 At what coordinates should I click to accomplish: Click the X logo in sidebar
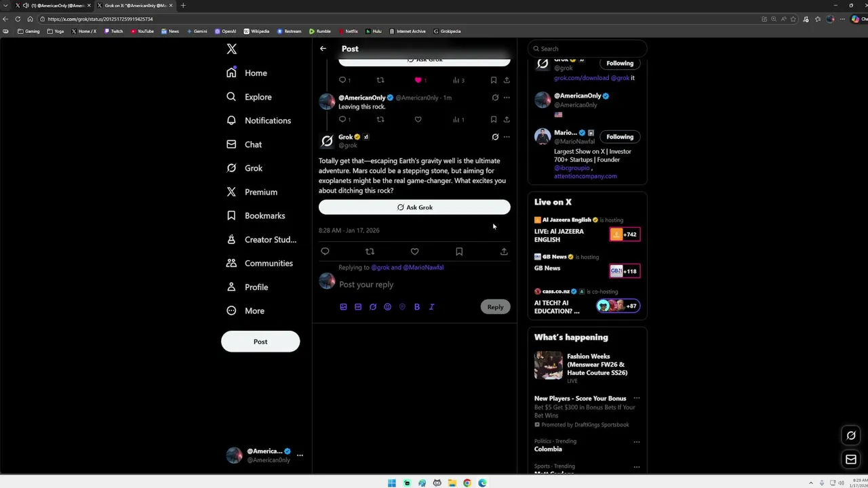pyautogui.click(x=232, y=49)
